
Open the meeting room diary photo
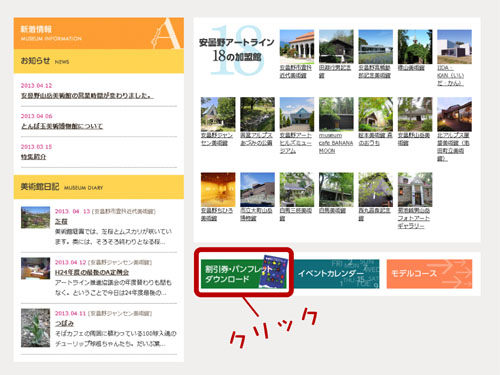point(35,268)
